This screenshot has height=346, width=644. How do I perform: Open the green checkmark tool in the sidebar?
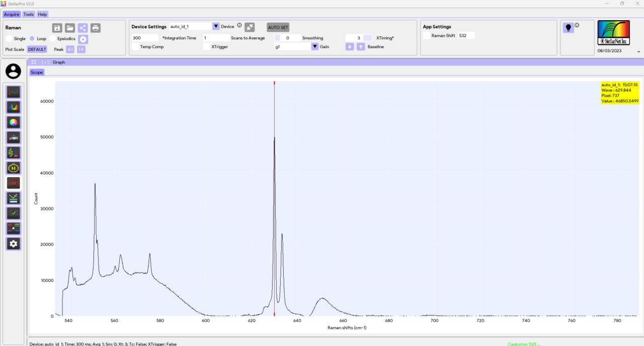pos(13,213)
